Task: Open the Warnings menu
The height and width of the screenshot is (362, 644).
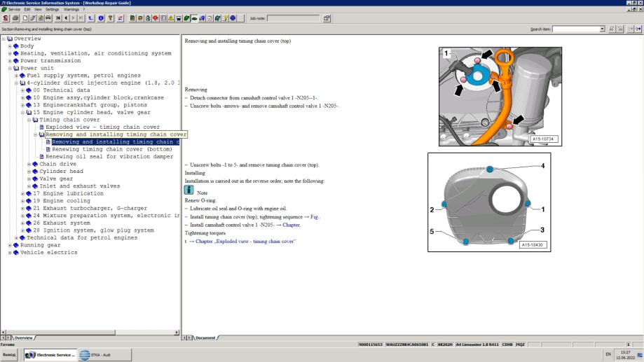Action: [x=71, y=9]
